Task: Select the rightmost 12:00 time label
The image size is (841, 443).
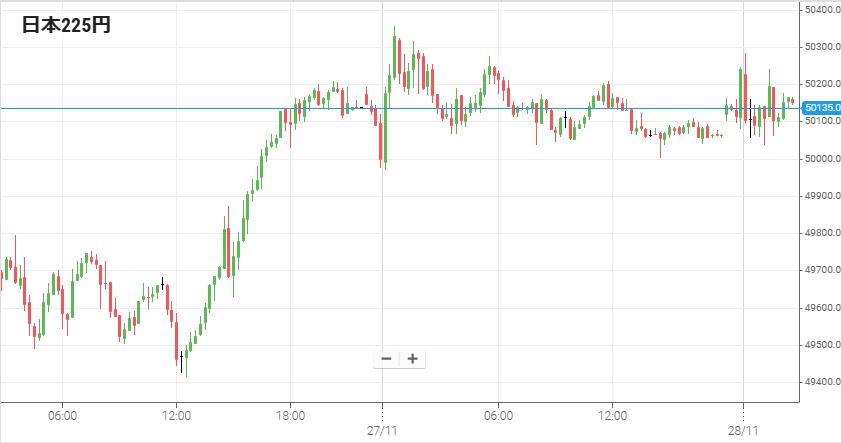Action: (x=612, y=415)
